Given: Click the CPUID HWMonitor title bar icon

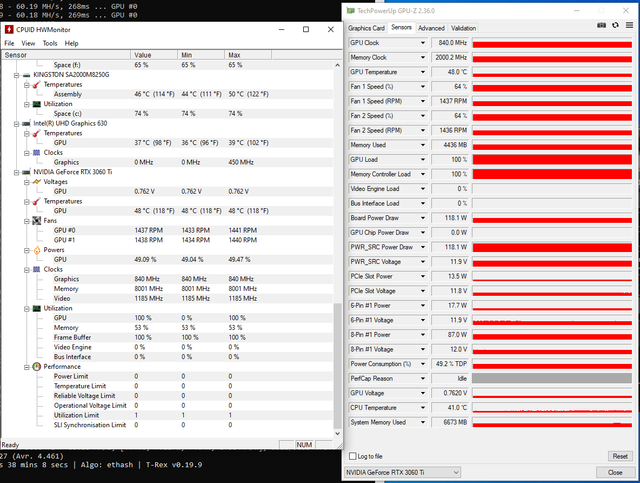Looking at the screenshot, I should (9, 29).
